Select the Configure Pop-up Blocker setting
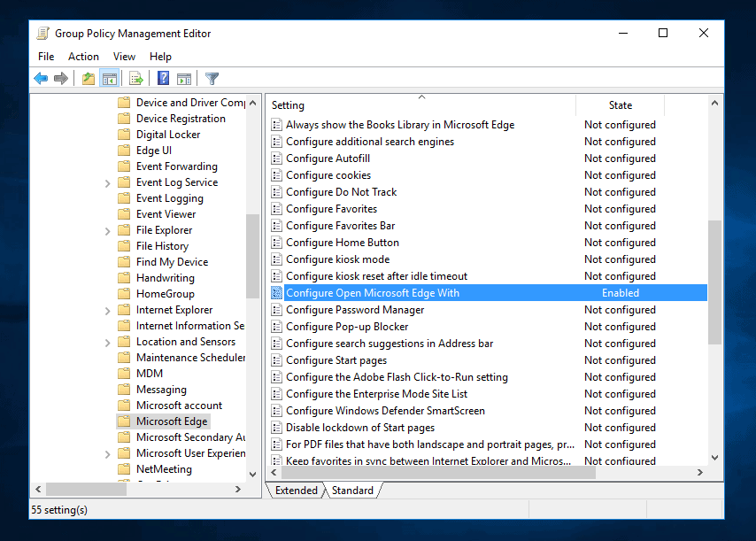 [347, 327]
